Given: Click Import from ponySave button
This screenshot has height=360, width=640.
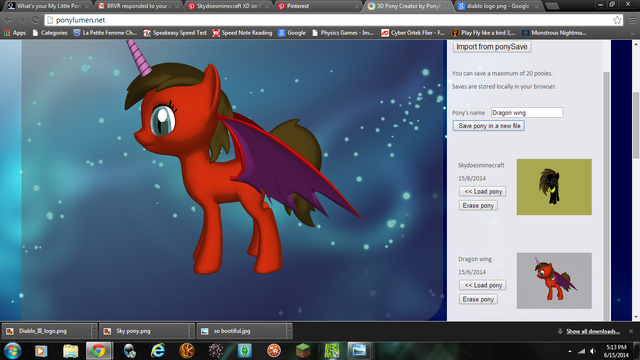Looking at the screenshot, I should (492, 47).
